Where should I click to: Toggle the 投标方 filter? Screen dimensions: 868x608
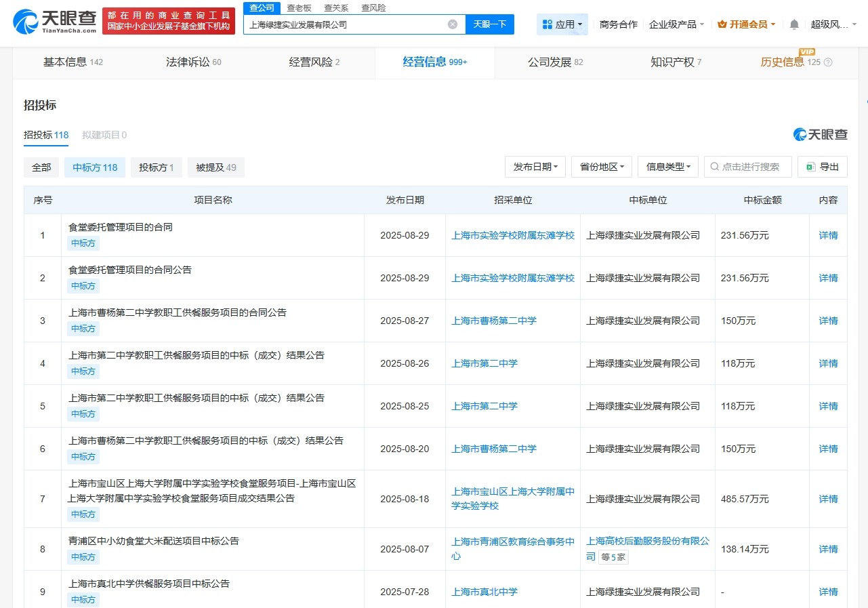coord(156,167)
